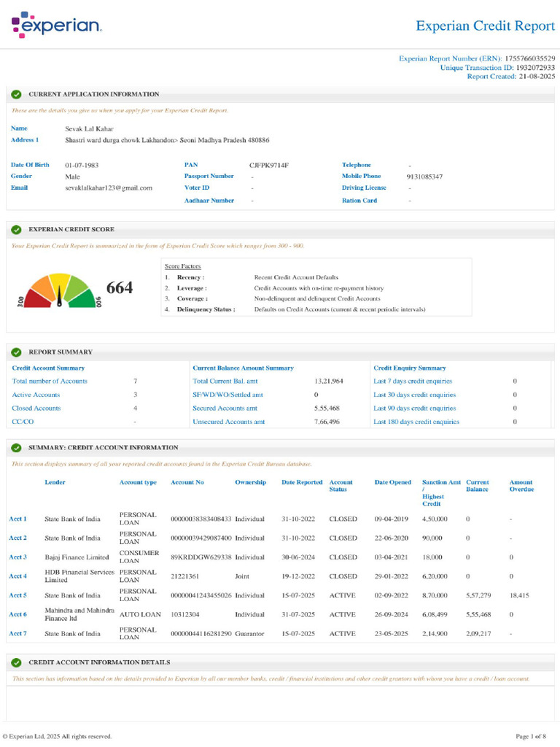Screen dimensions: 560x747
Task: Click Page 1 of 8 indicator
Action: click(x=531, y=736)
